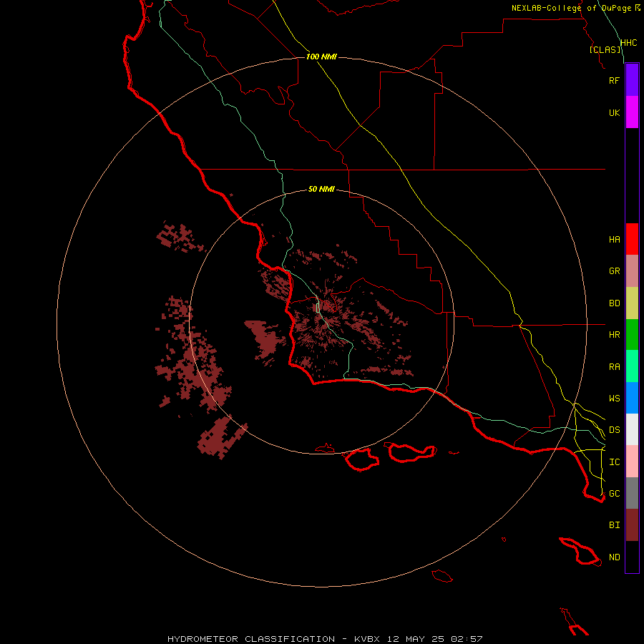
Task: Click the 'UK' legend label
Action: pos(614,112)
